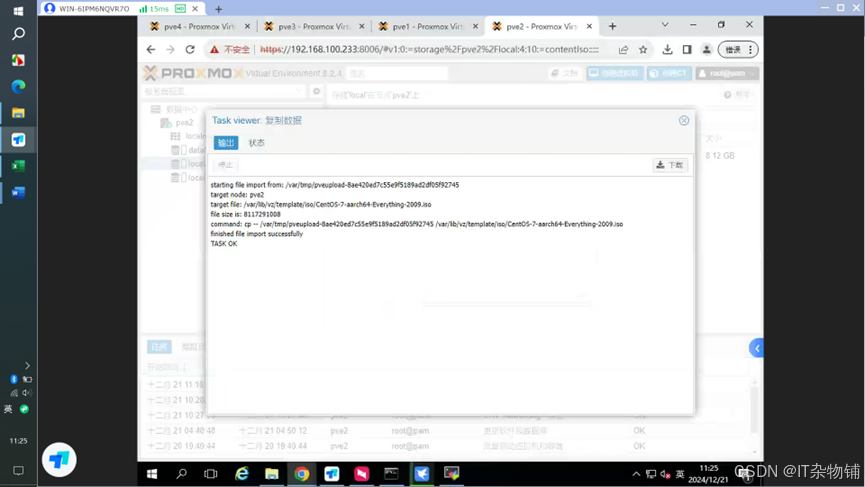Close the WIN-6IPM6NQVR7O session tab
Image resolution: width=865 pixels, height=487 pixels.
[195, 9]
